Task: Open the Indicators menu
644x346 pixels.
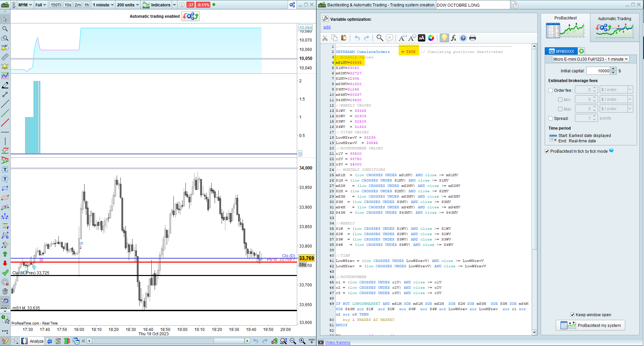Action: coord(157,5)
